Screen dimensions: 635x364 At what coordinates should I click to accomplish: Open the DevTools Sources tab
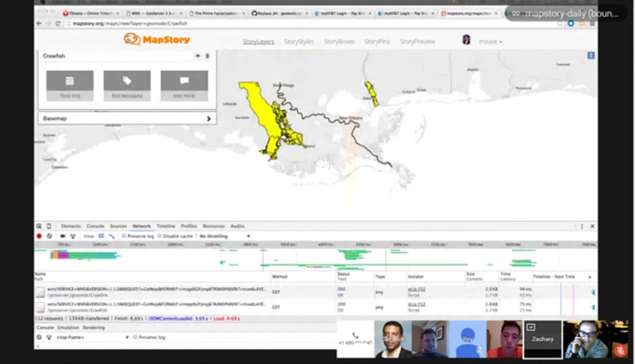pos(118,226)
